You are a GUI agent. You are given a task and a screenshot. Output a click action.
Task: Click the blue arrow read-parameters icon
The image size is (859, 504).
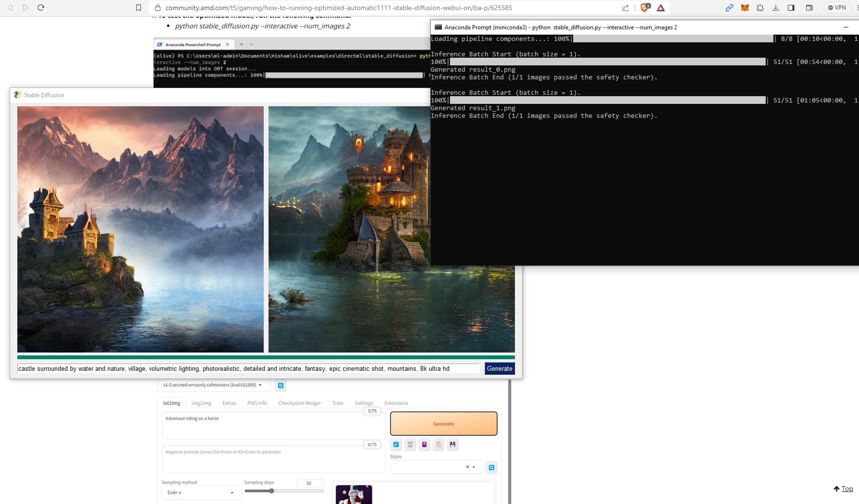tap(396, 444)
